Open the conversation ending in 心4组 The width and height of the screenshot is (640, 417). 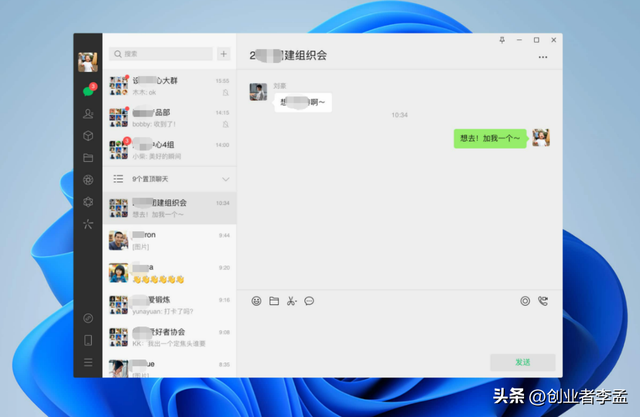169,150
